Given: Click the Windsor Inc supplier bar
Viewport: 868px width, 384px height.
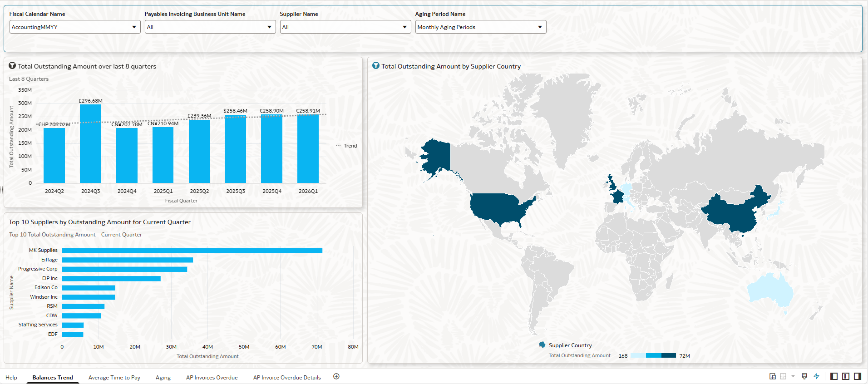Looking at the screenshot, I should point(89,297).
